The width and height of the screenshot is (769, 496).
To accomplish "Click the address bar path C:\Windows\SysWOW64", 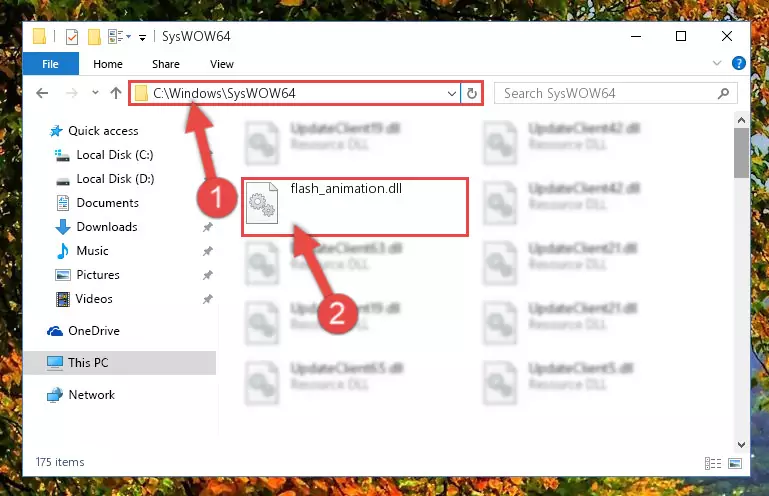I will click(224, 93).
